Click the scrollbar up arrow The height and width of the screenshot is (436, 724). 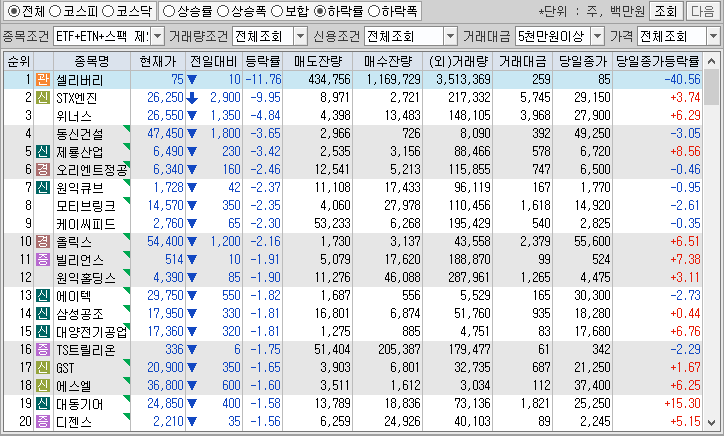tap(712, 61)
